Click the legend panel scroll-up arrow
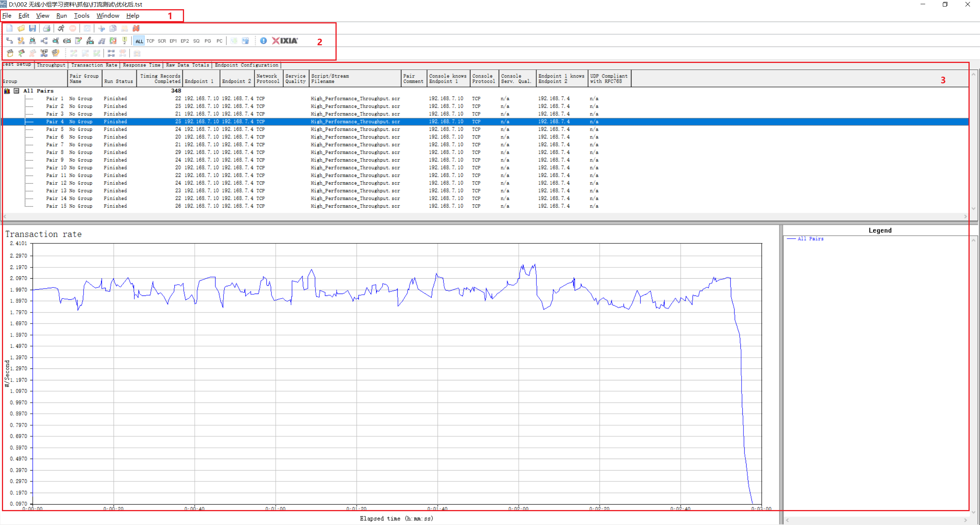 [x=973, y=240]
